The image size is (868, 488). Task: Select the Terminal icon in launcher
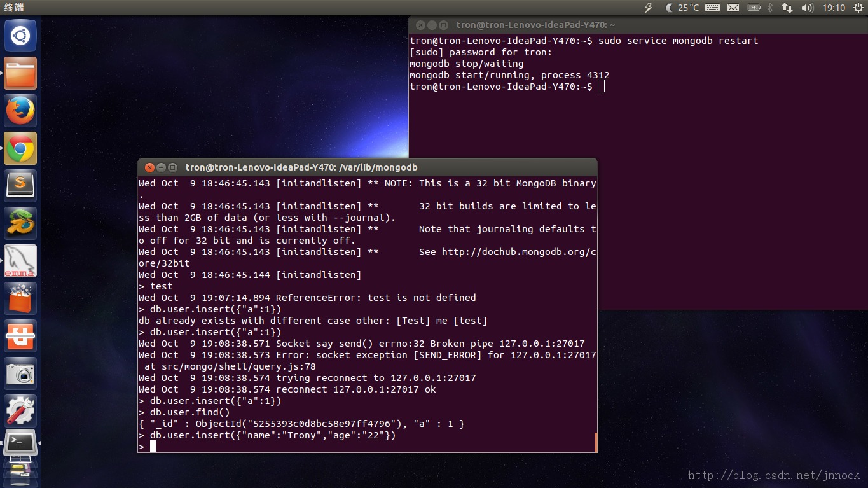tap(20, 442)
